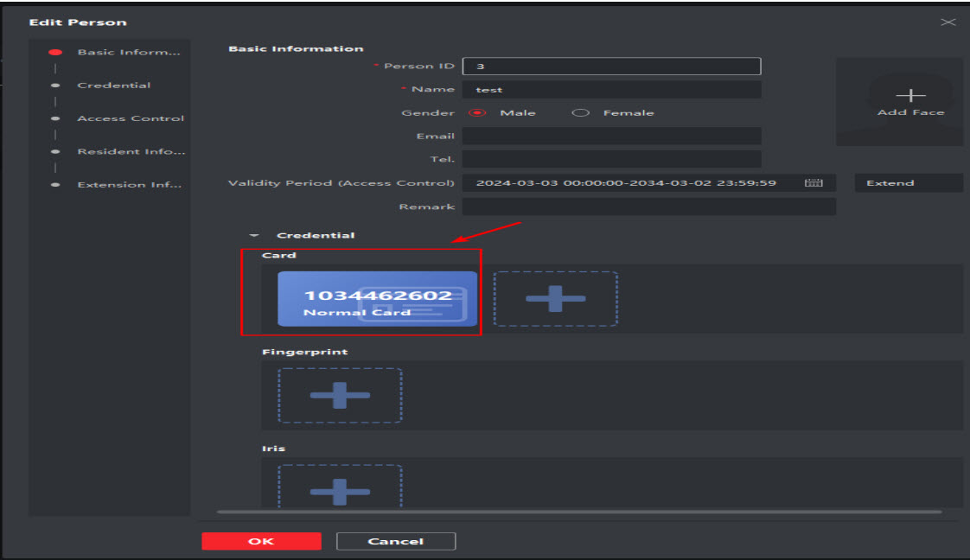This screenshot has height=560, width=970.
Task: Add a fingerprint using the plus icon
Action: [340, 396]
